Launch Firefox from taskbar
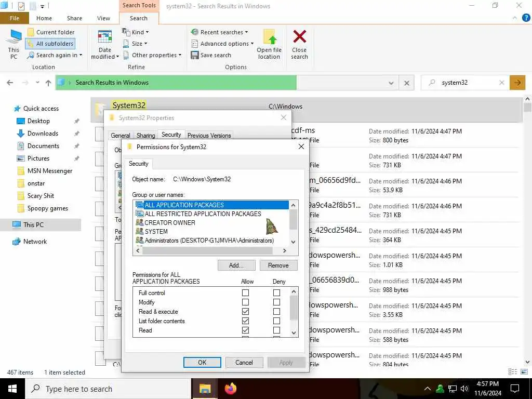The image size is (532, 399). pos(230,389)
